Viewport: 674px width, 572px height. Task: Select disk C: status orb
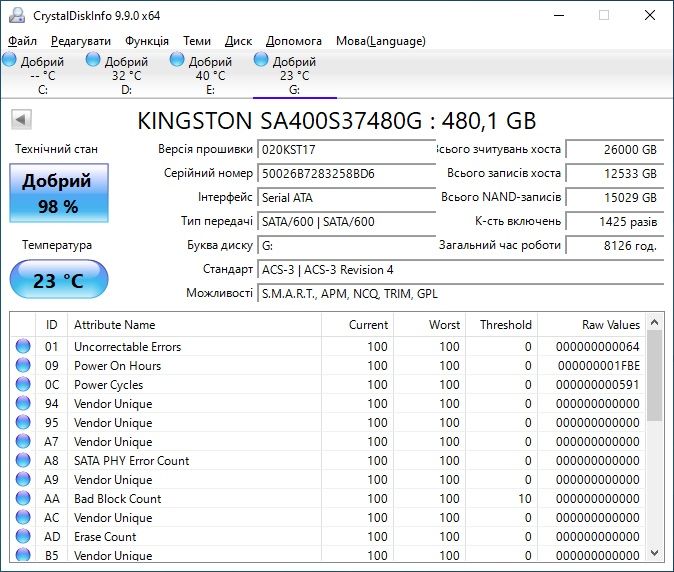coord(9,60)
